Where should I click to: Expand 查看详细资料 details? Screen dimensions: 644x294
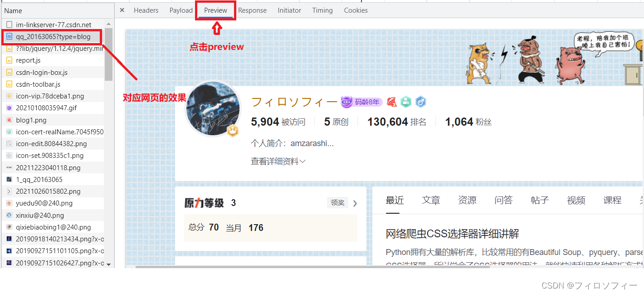click(x=278, y=161)
